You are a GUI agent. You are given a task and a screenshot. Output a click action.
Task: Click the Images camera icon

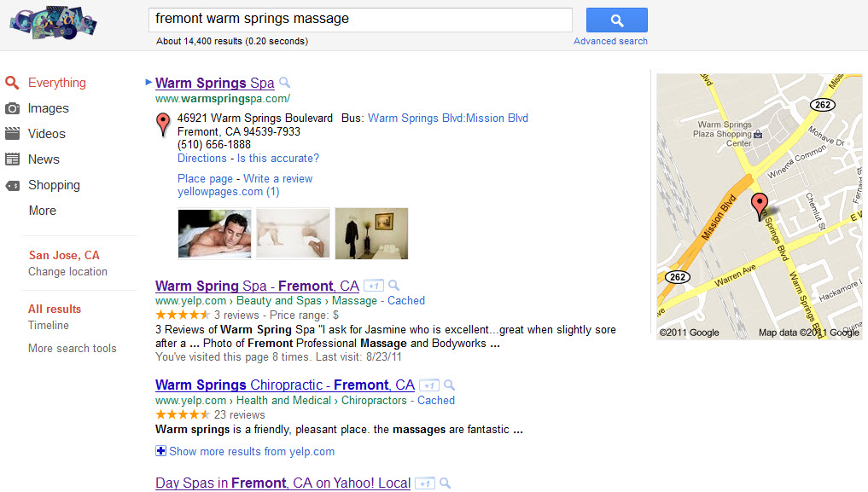tap(12, 108)
